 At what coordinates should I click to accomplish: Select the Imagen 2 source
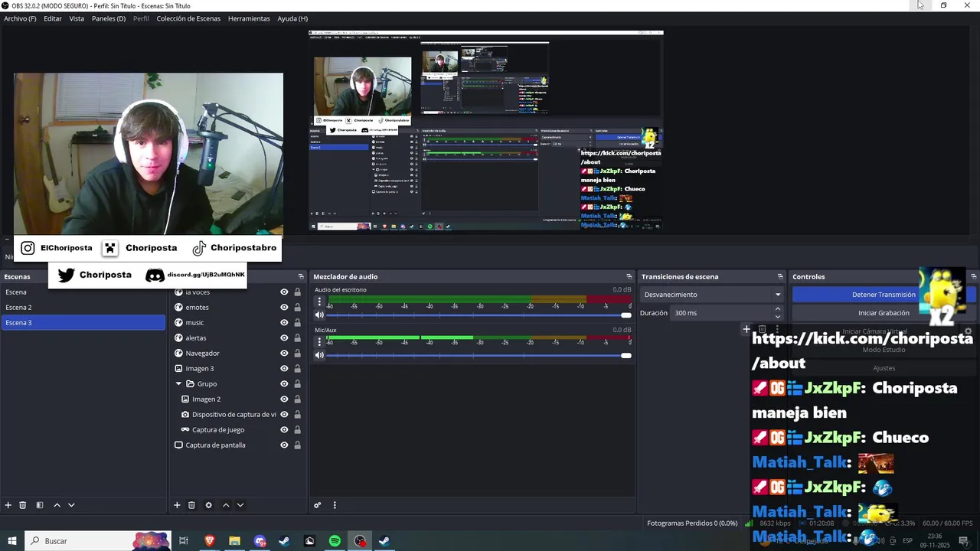(x=206, y=399)
